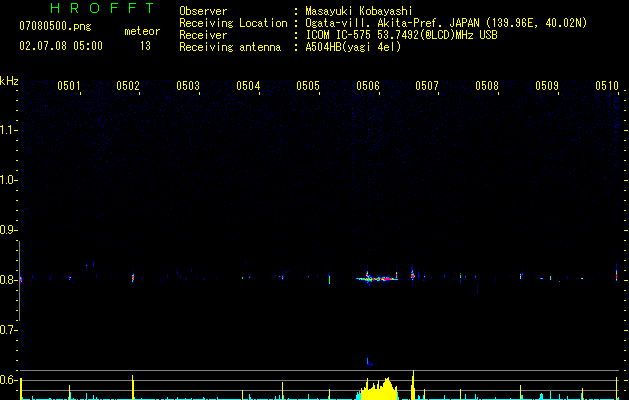Viewport: 629px width, 400px height.
Task: Click the HROFFT title text
Action: coord(102,8)
